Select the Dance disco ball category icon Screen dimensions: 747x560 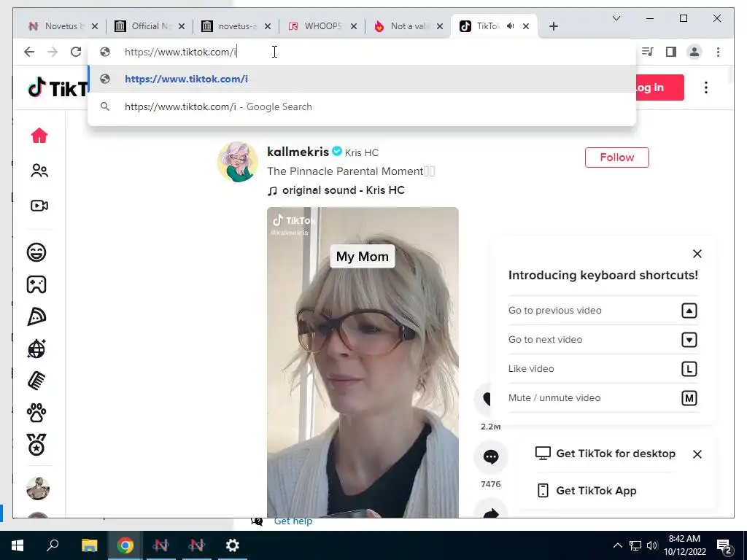[36, 349]
